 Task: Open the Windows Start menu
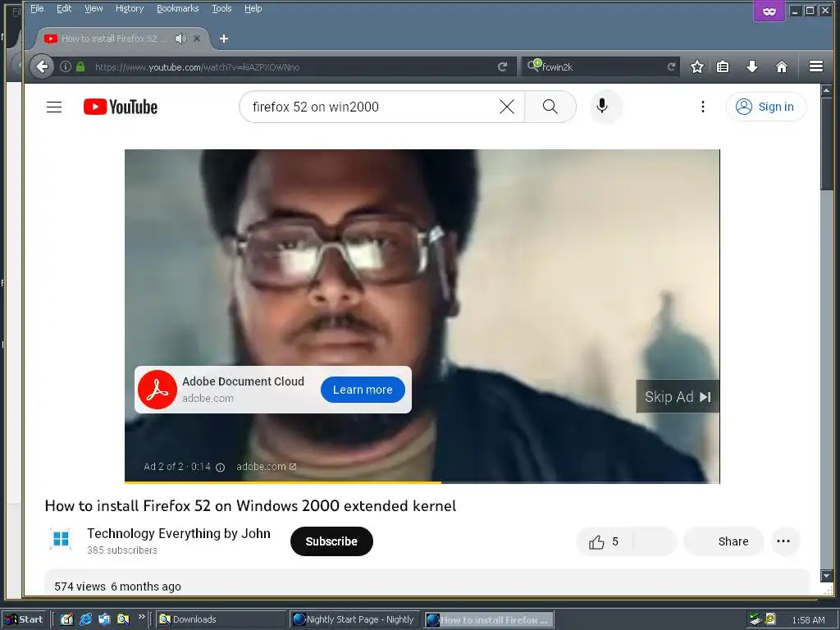coord(24,619)
